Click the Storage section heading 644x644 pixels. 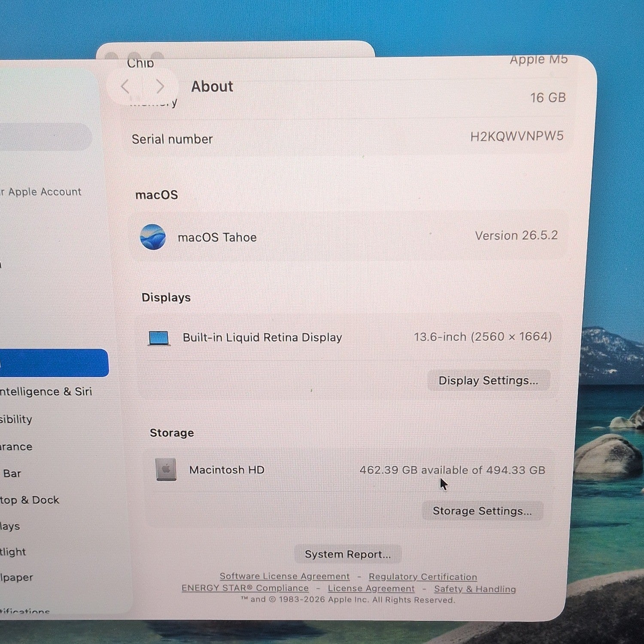172,433
